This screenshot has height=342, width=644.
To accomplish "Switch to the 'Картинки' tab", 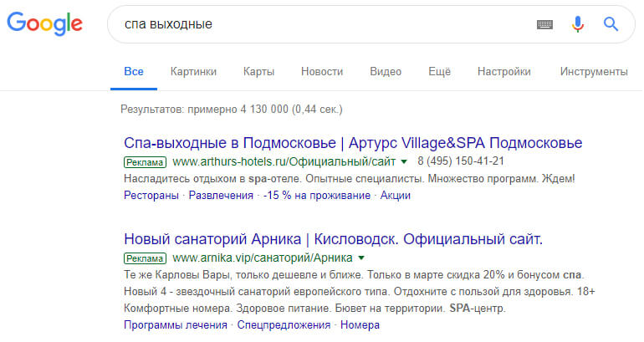I will (x=193, y=71).
